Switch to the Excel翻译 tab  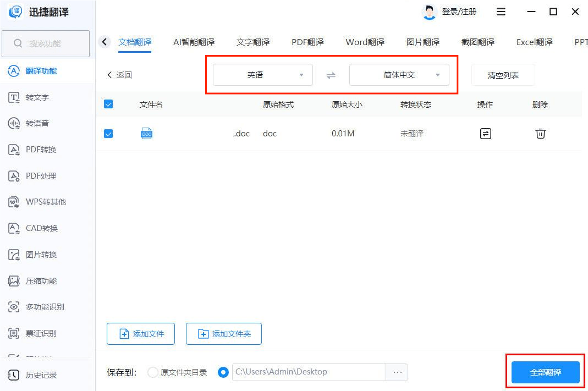tap(535, 42)
